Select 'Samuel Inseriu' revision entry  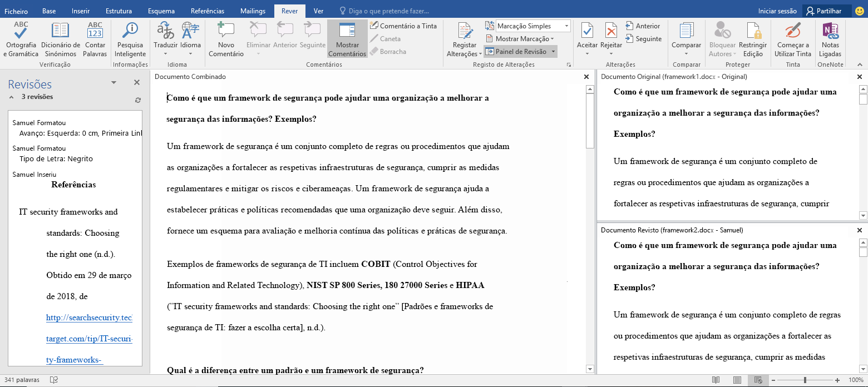pyautogui.click(x=33, y=175)
